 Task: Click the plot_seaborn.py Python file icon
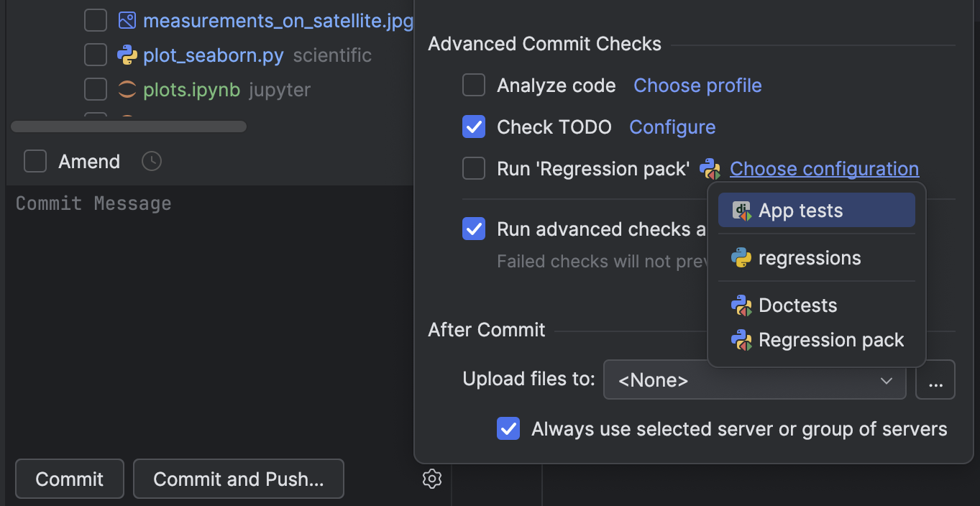tap(127, 55)
